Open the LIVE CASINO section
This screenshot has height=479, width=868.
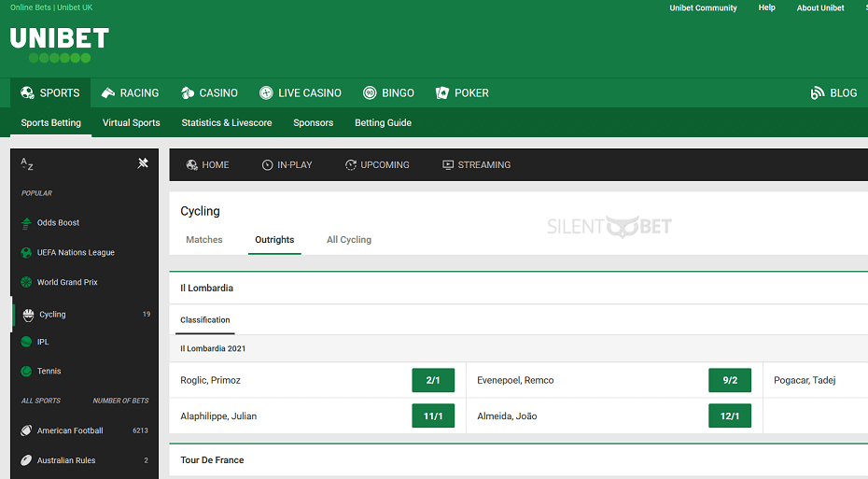tap(301, 93)
